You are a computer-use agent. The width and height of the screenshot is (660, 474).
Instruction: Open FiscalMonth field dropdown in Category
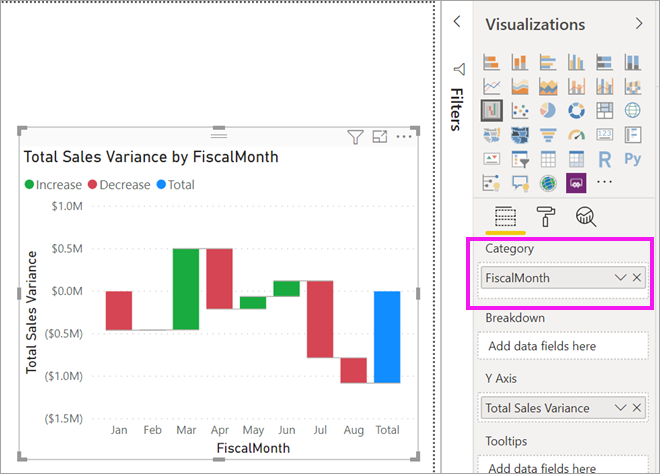coord(620,277)
